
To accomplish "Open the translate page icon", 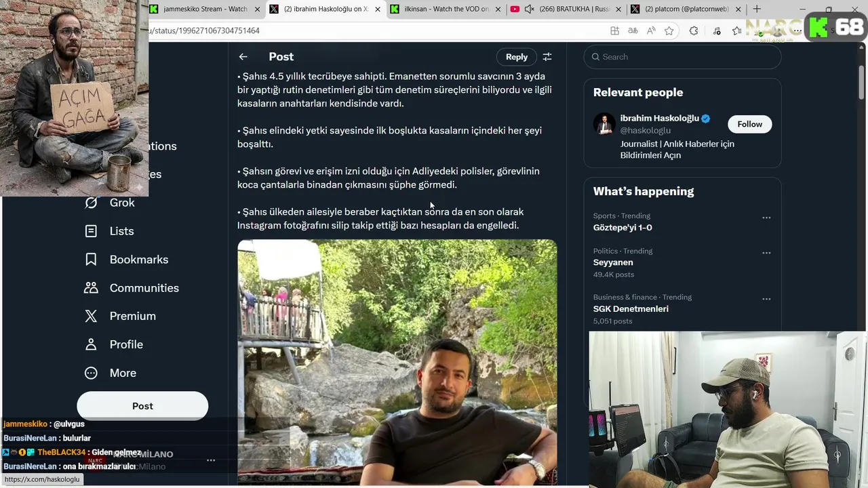I will click(x=633, y=30).
